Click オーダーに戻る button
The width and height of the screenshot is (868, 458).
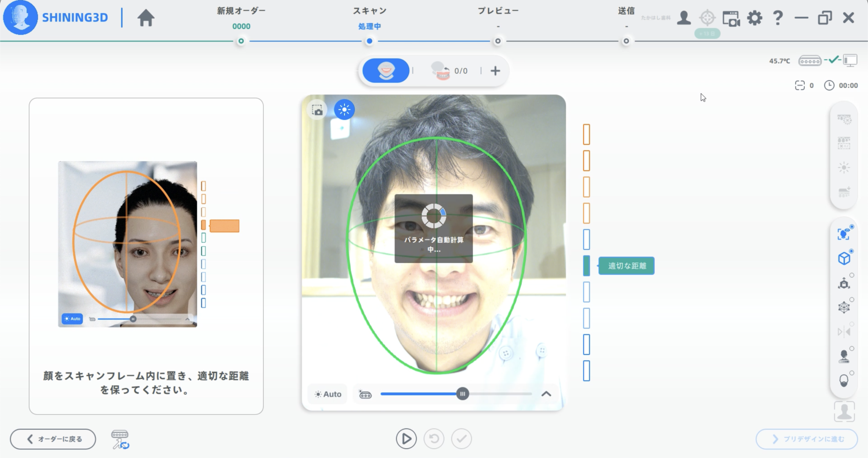53,439
